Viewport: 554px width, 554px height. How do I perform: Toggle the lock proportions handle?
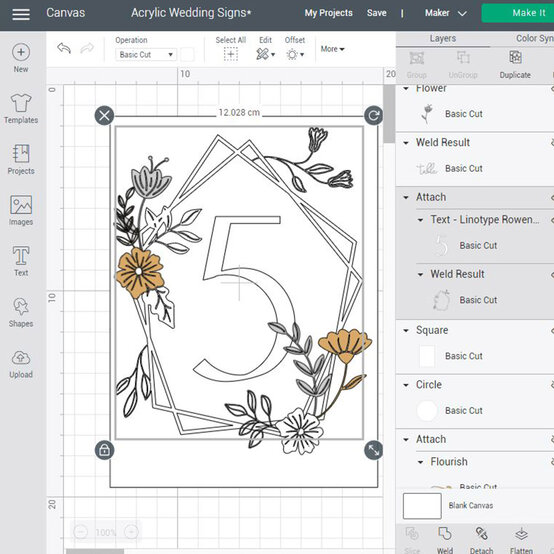click(104, 450)
